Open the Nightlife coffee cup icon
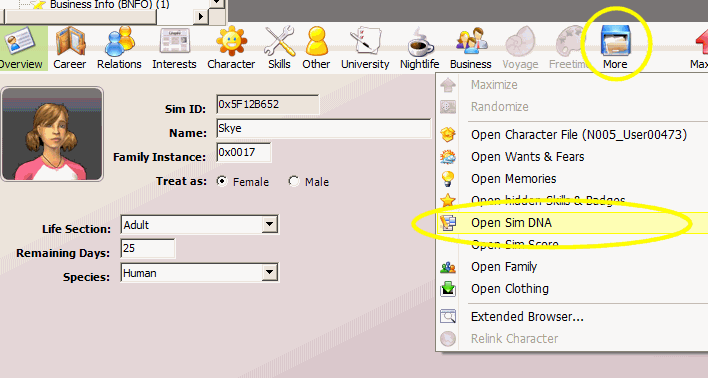Viewport: 708px width, 378px height. [x=420, y=42]
